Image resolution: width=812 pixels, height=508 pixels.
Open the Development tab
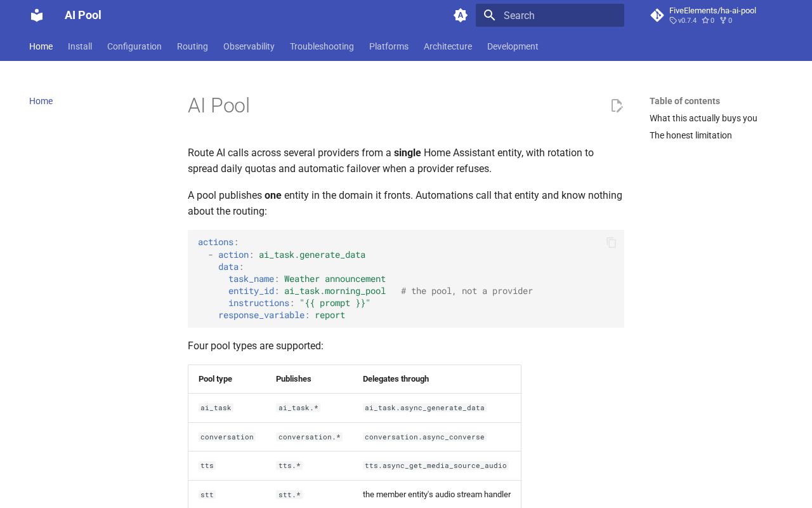513,46
